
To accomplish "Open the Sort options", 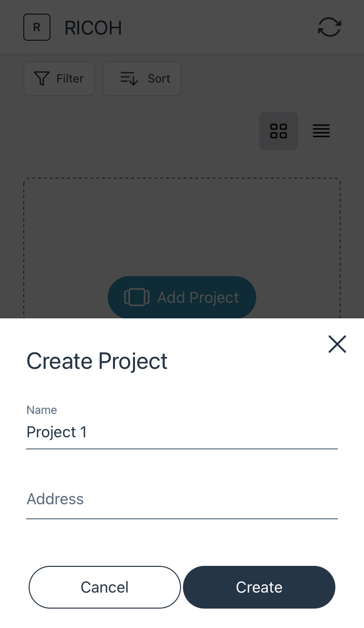I will tap(142, 79).
